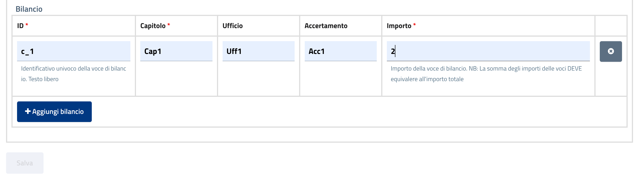
Task: Click into the Accertamento field Acc1
Action: click(x=340, y=51)
